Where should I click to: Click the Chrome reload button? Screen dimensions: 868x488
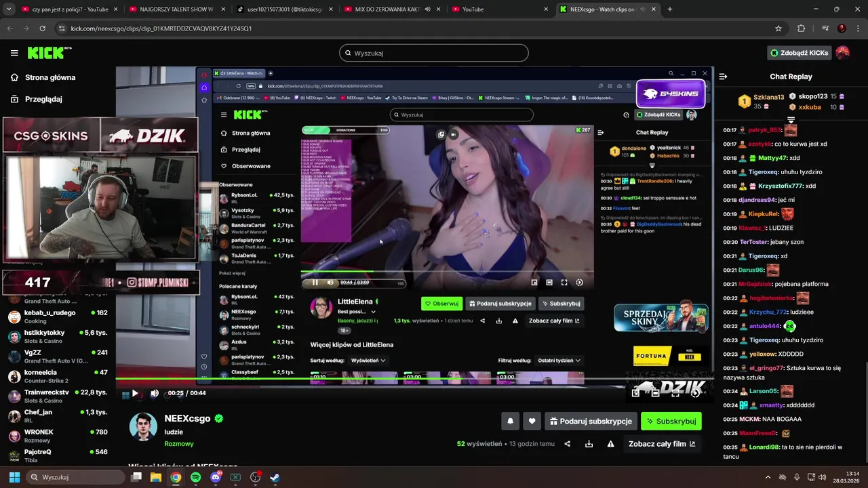[x=42, y=28]
